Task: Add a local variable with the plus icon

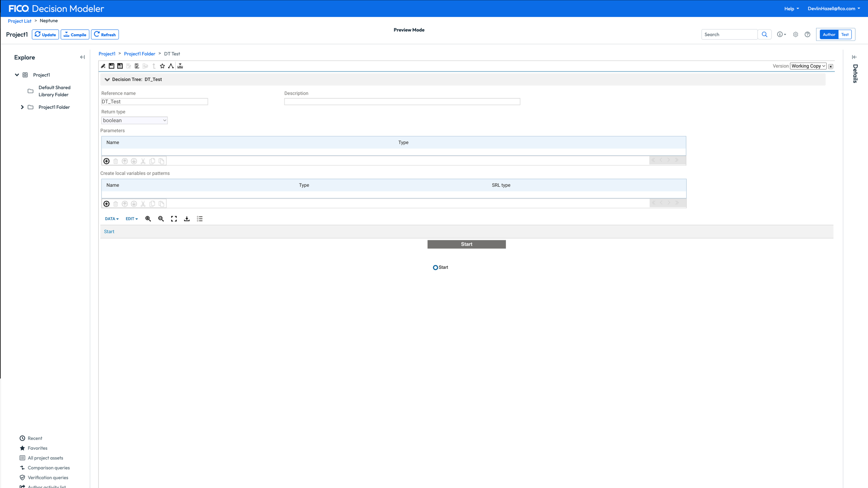Action: (x=106, y=204)
